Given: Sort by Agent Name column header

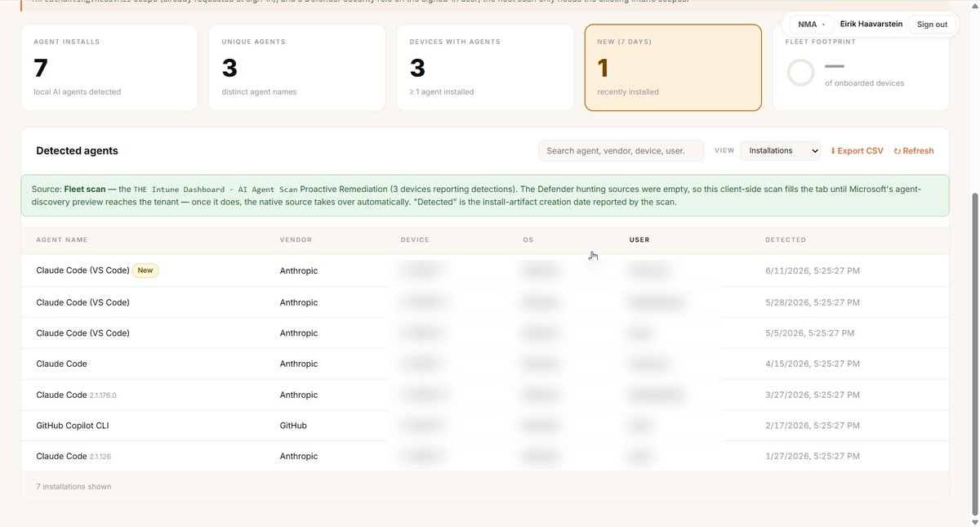Looking at the screenshot, I should [62, 240].
